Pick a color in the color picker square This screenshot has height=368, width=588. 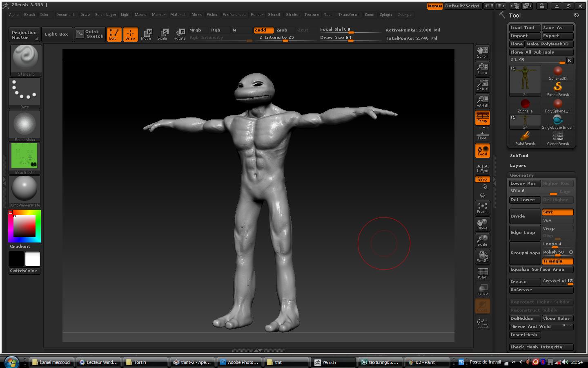click(x=24, y=226)
